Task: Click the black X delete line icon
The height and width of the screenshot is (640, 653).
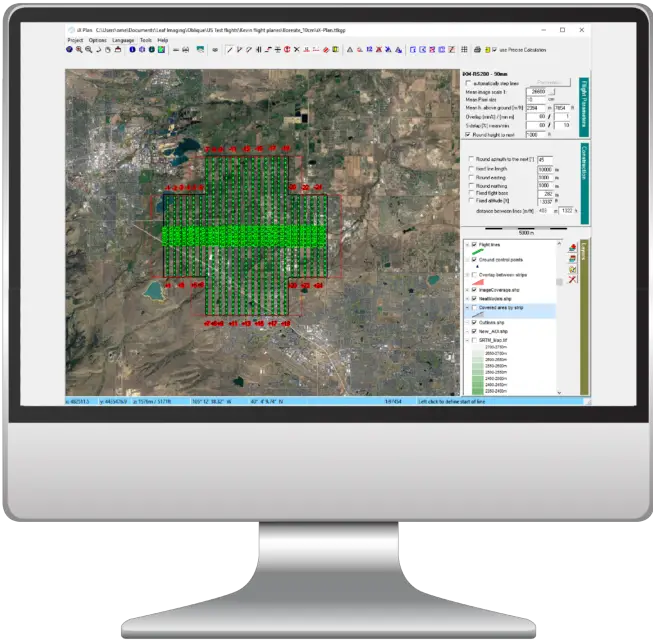Action: [297, 50]
